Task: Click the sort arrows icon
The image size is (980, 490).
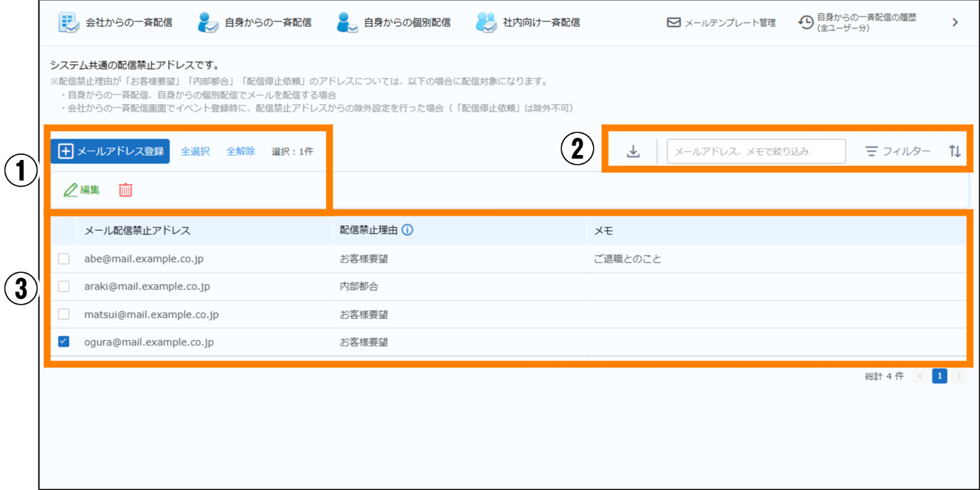Action: tap(955, 152)
